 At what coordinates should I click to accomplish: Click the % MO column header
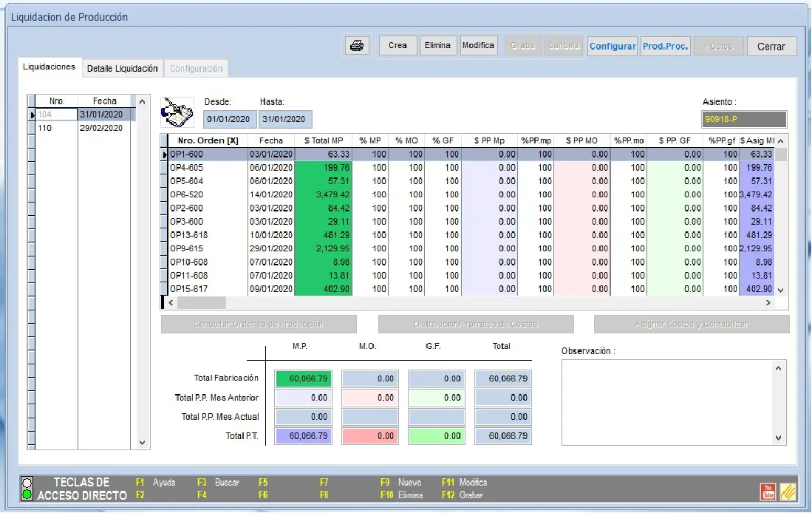(406, 140)
